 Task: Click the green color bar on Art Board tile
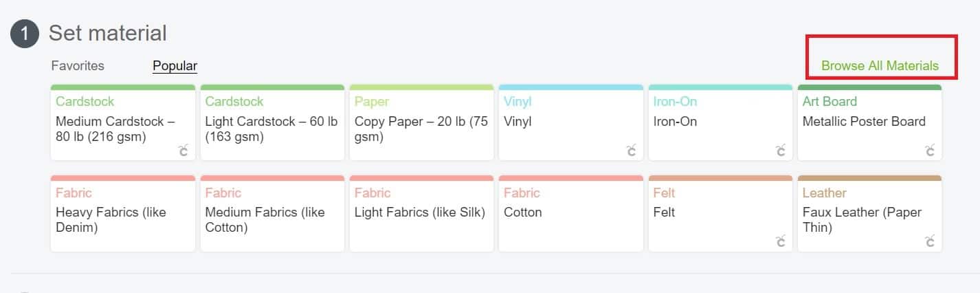869,87
